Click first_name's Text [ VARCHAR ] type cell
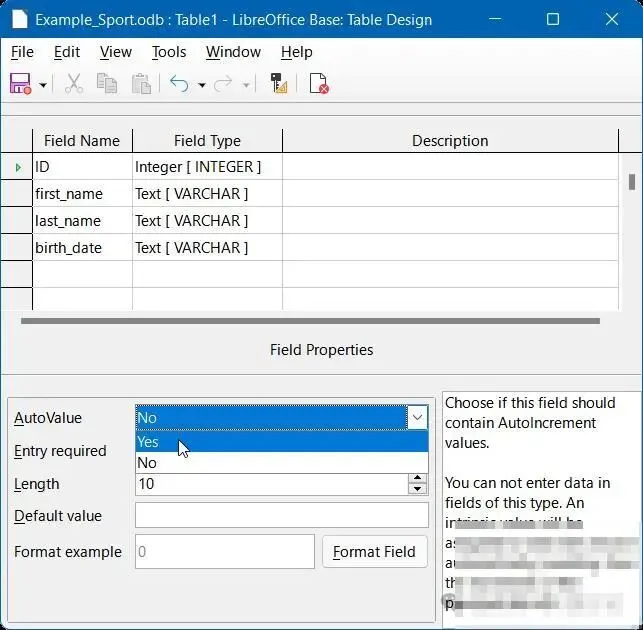 pyautogui.click(x=207, y=194)
